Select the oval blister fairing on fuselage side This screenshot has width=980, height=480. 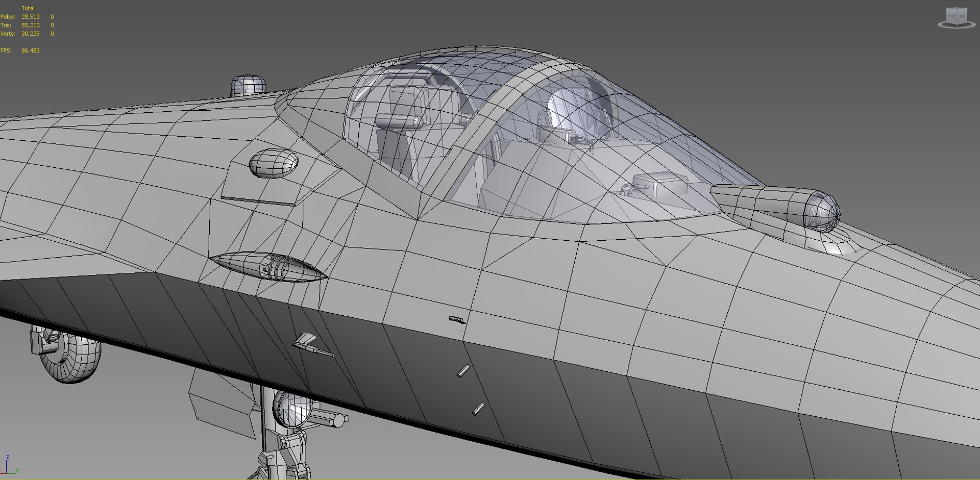(x=274, y=163)
